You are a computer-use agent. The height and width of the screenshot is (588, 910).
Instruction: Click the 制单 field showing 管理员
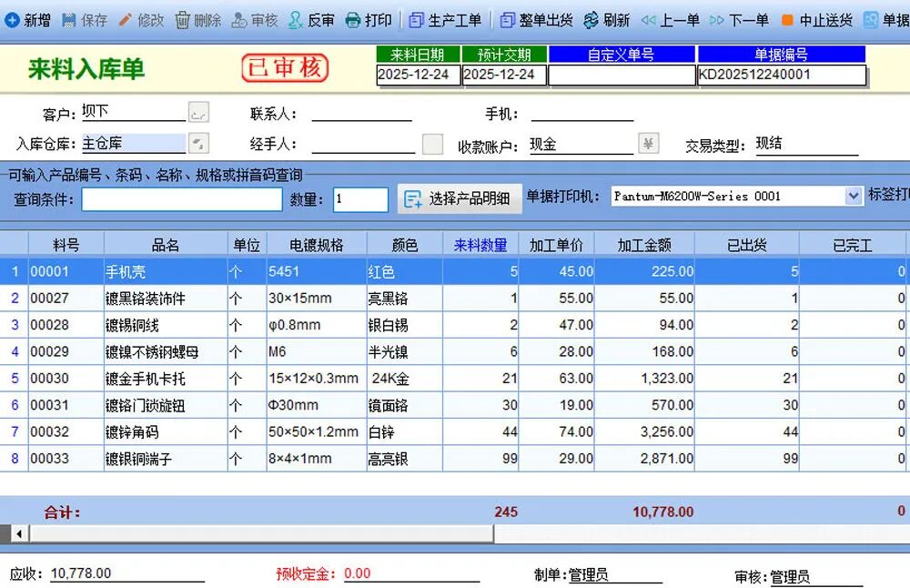pos(614,574)
